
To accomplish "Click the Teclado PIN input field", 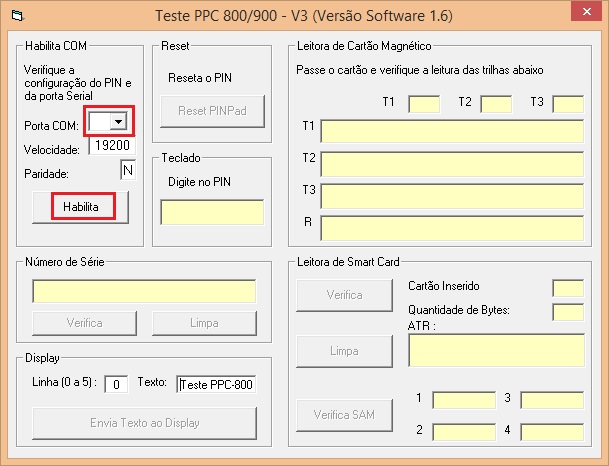I will [212, 212].
